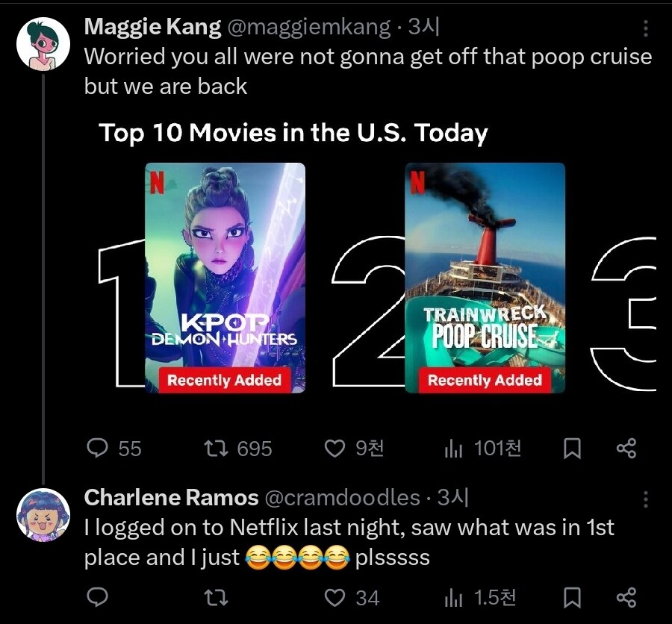Bookmark Charlene Ramos's reply
The height and width of the screenshot is (624, 672).
click(x=572, y=598)
